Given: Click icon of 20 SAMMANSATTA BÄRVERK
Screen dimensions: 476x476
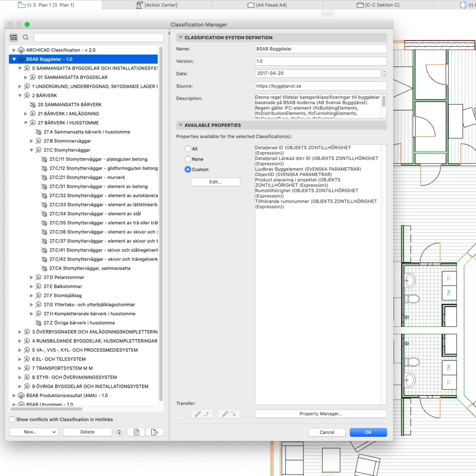Looking at the screenshot, I should point(32,105).
